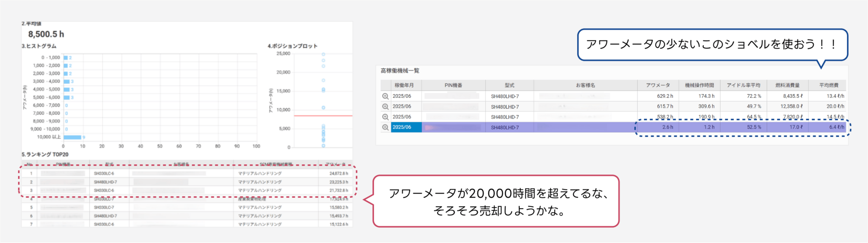Click the 型式 header in 高稼働機械一覧
868x243 pixels.
[509, 85]
